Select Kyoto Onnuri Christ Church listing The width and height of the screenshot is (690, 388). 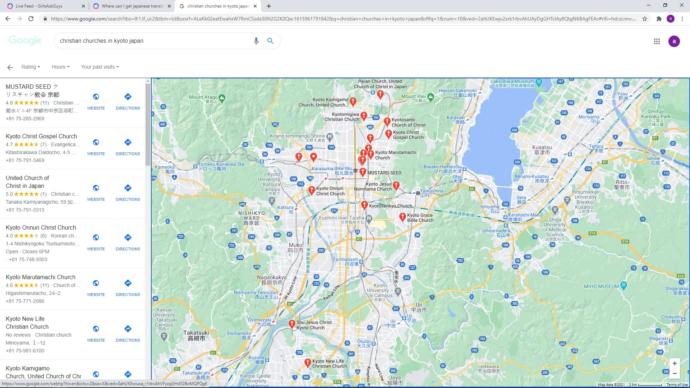(41, 227)
